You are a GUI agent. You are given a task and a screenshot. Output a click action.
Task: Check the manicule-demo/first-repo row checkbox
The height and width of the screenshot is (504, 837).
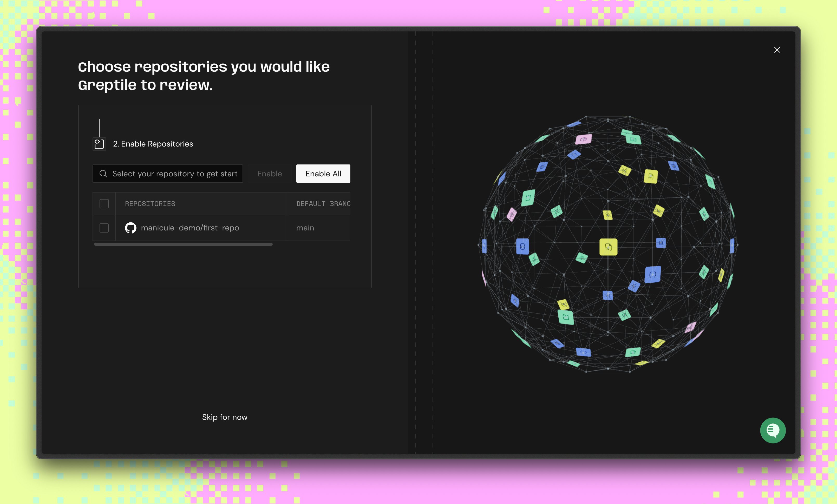click(104, 228)
